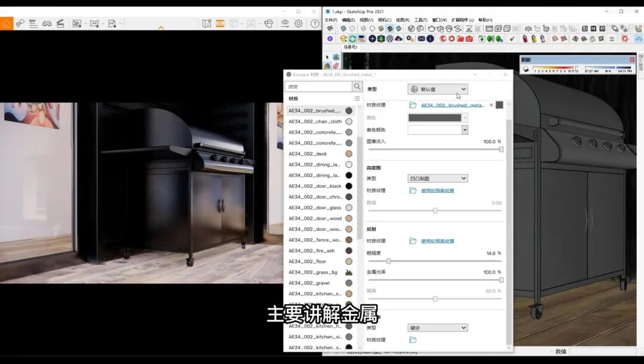Click the search magnifier in material editor
Screen dimensions: 644x364
click(x=357, y=87)
